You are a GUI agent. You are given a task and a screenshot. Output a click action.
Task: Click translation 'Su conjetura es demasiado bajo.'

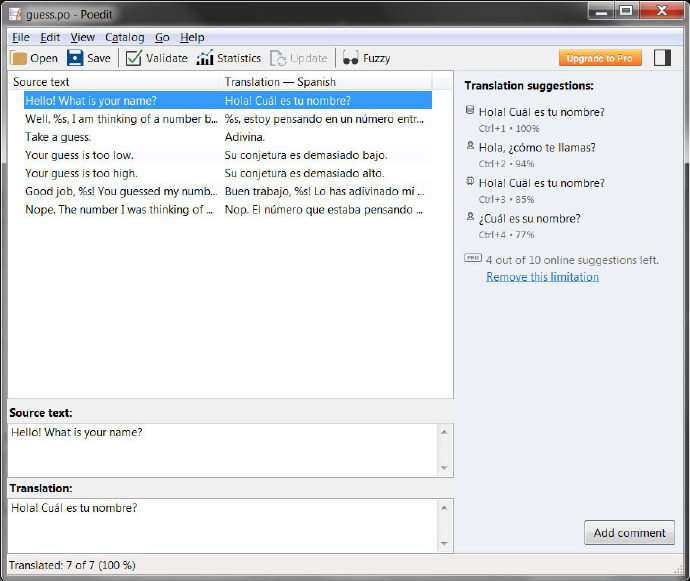[x=306, y=155]
